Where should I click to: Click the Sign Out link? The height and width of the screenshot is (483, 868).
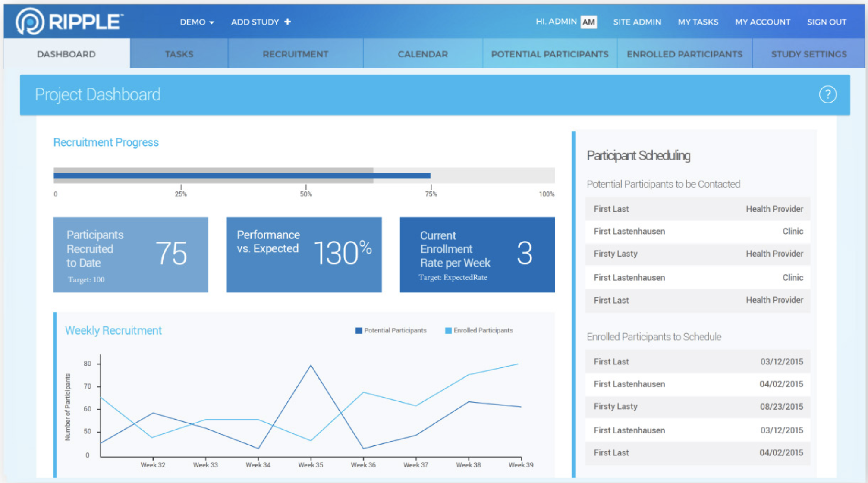[x=826, y=22]
